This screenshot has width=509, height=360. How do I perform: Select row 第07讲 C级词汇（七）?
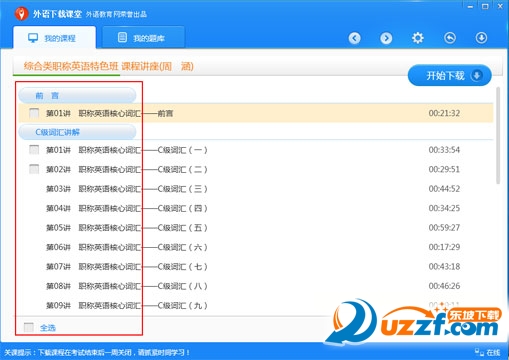(x=256, y=266)
